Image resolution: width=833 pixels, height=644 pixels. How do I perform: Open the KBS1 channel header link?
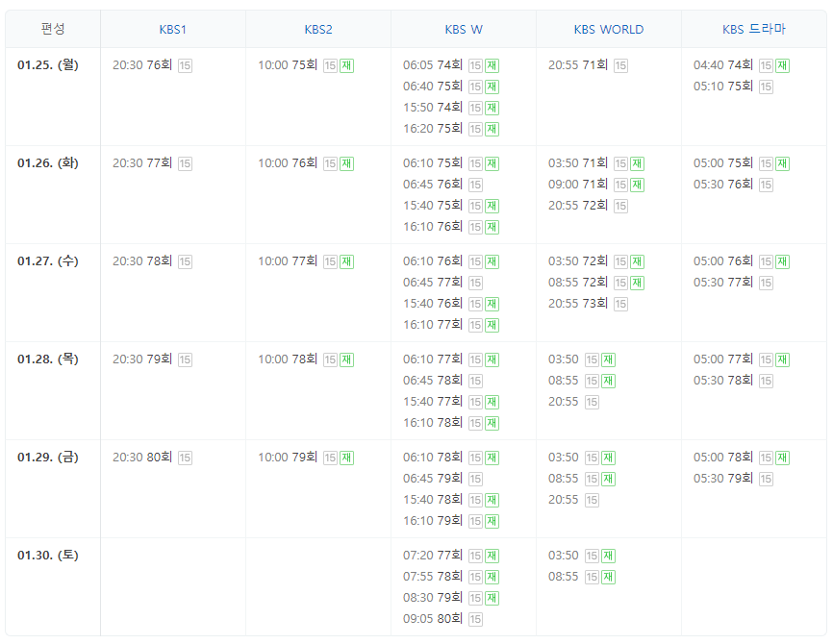pos(172,30)
